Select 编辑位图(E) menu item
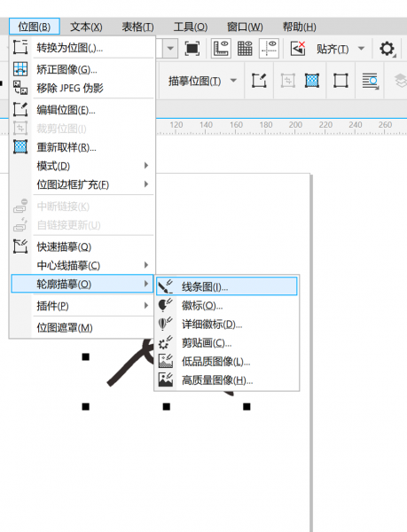 pyautogui.click(x=82, y=110)
